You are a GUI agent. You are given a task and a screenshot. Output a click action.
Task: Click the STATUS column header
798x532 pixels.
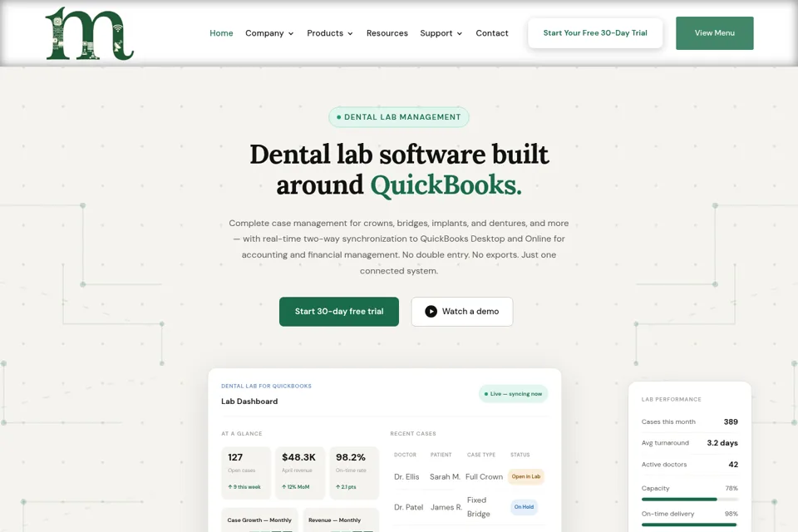[520, 456]
